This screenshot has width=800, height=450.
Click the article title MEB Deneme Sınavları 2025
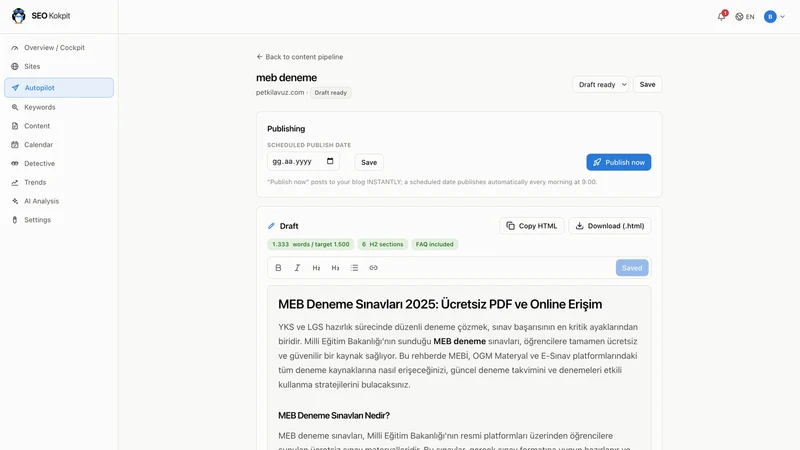440,304
